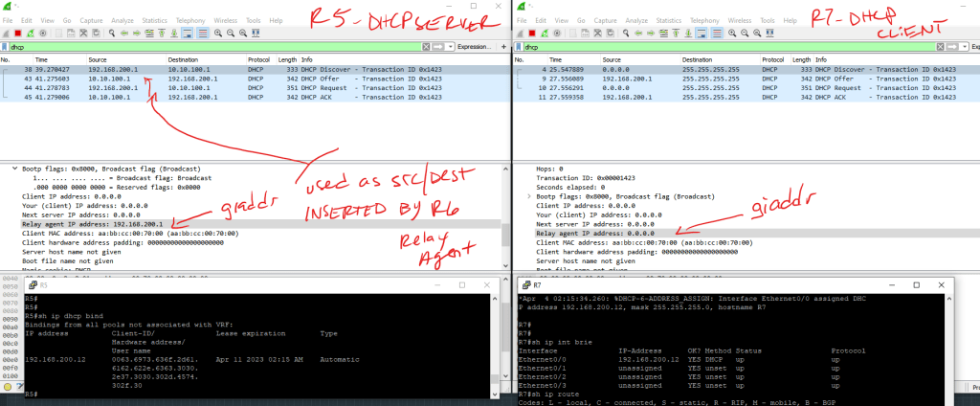Restart capture using green fin in R7 window
This screenshot has width=980, height=406.
coord(542,32)
